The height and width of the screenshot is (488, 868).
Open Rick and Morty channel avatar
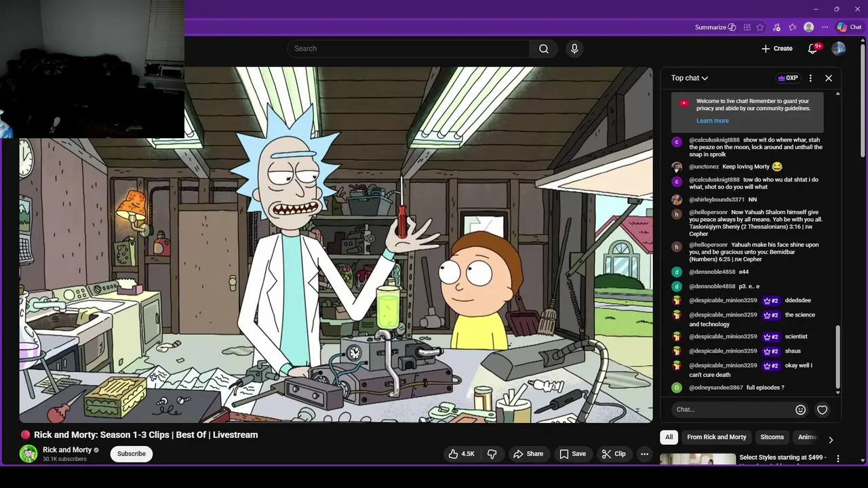pos(28,454)
